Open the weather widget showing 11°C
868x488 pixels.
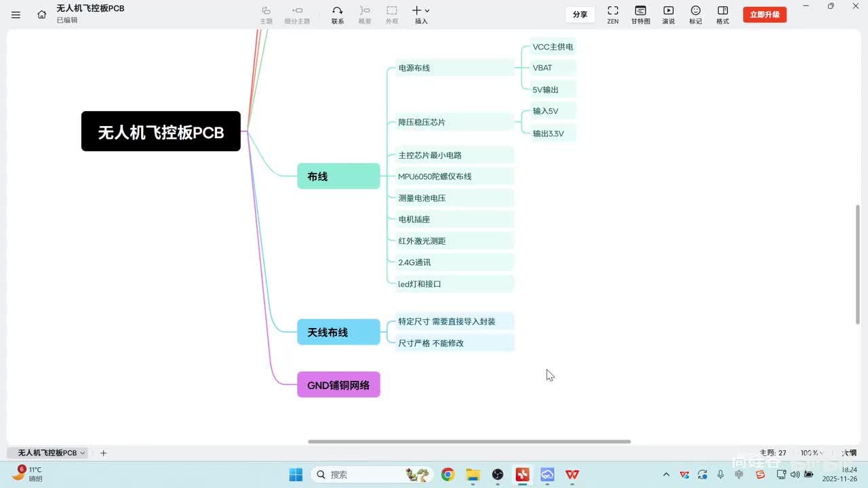coord(27,474)
